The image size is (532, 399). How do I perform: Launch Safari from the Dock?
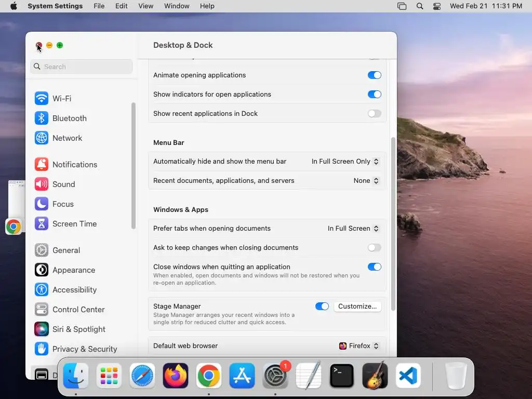tap(142, 376)
